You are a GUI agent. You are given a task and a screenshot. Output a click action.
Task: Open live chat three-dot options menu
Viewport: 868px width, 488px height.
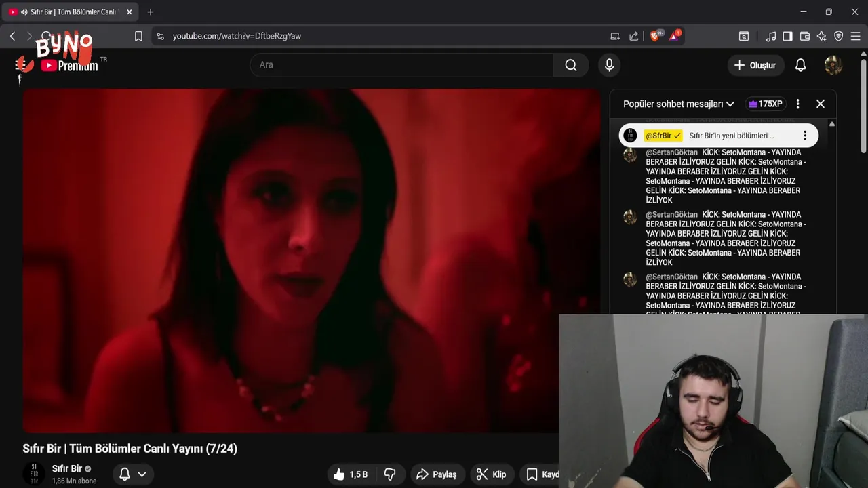tap(797, 104)
